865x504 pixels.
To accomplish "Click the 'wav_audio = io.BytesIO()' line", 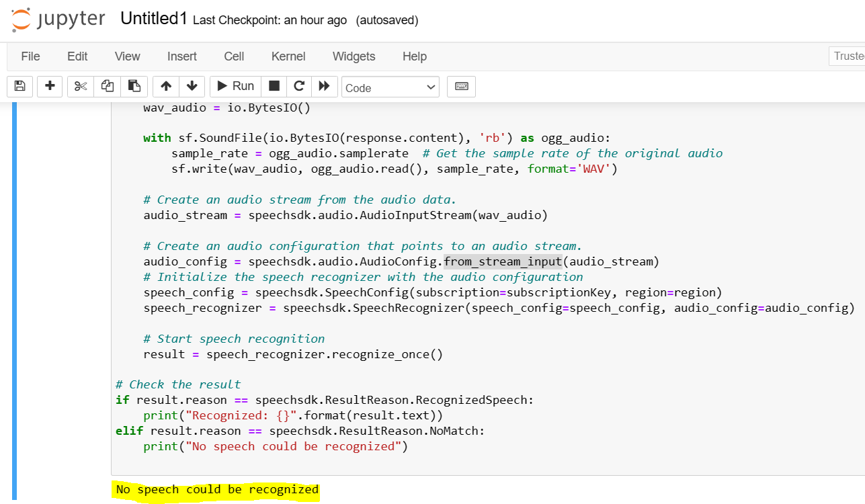I will point(227,108).
